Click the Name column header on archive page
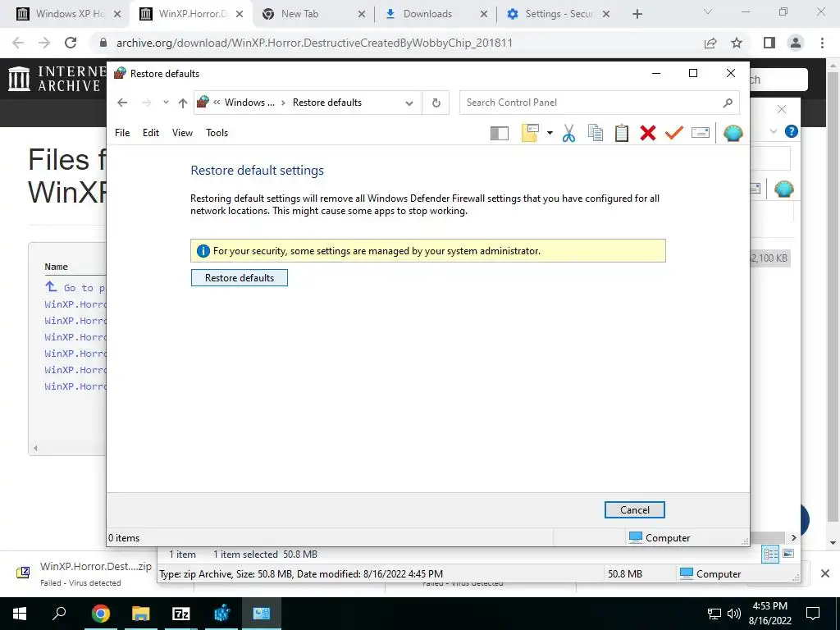This screenshot has width=840, height=630. point(57,267)
